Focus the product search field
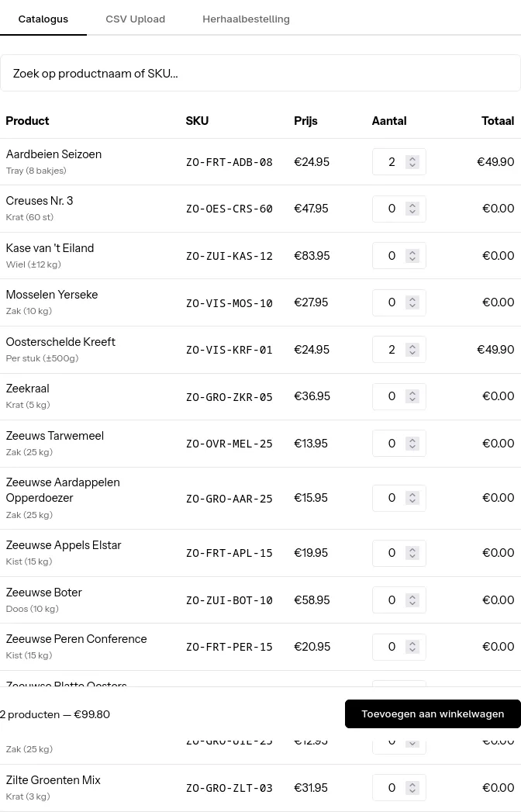 pyautogui.click(x=260, y=73)
